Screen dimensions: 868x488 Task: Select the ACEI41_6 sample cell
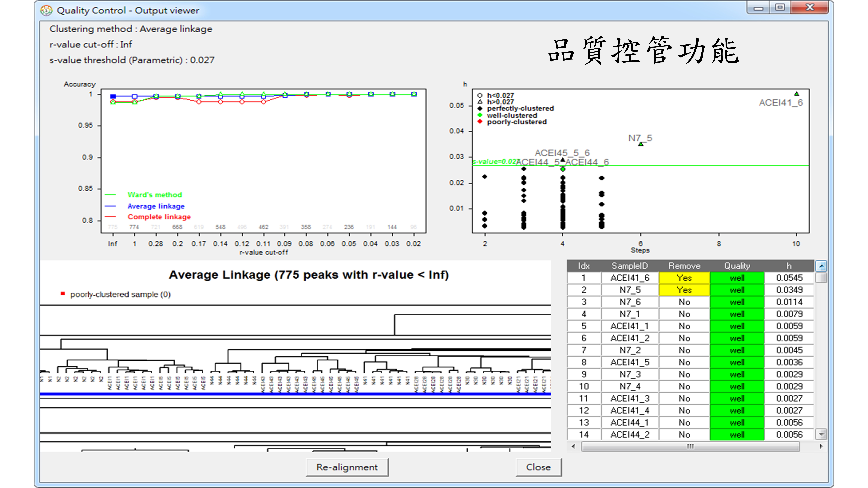630,278
